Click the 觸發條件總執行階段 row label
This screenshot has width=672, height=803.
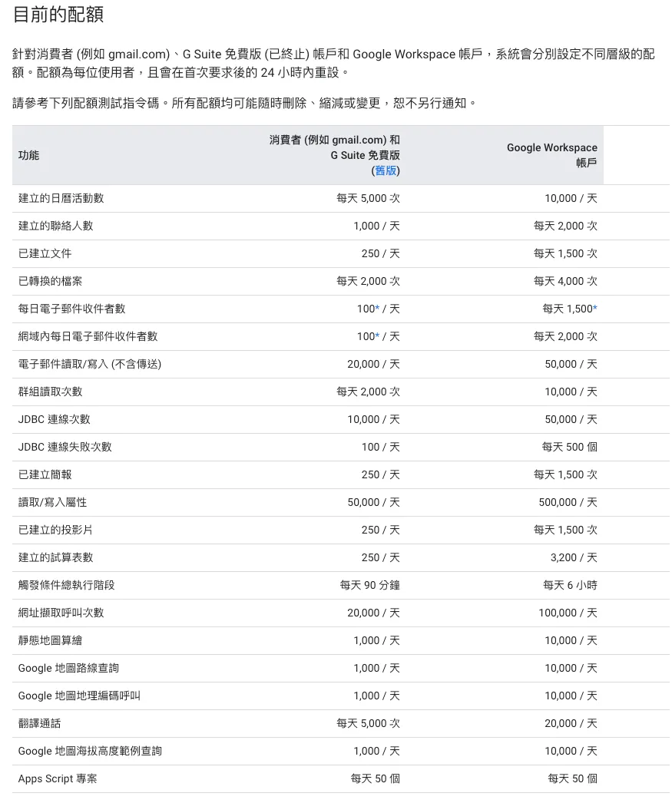point(66,585)
